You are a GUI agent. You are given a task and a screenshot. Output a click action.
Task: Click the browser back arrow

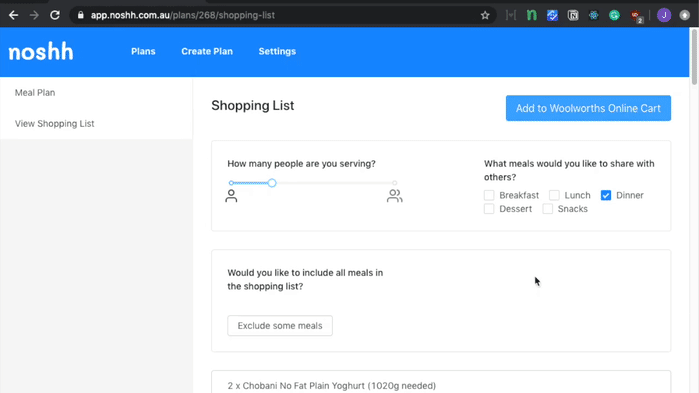coord(13,15)
